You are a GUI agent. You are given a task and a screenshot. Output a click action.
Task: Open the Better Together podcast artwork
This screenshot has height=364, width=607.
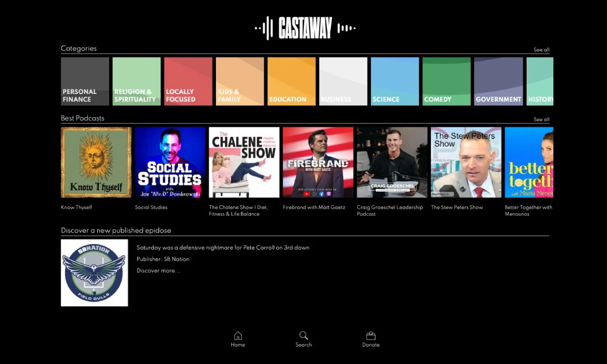click(x=529, y=162)
